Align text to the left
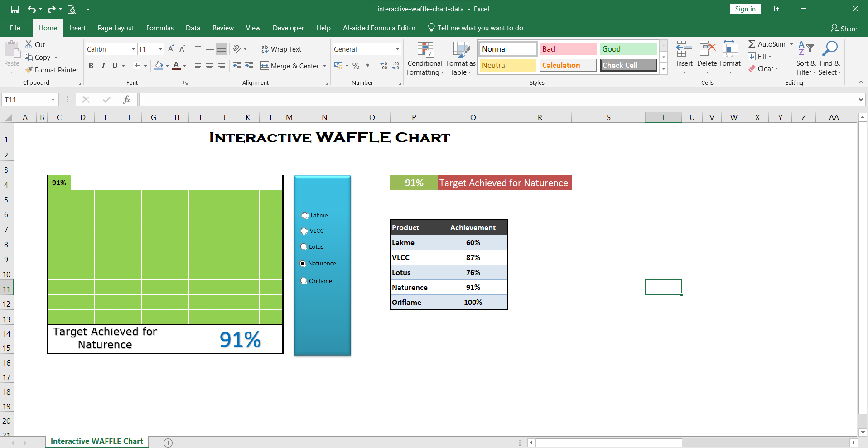The height and width of the screenshot is (448, 868). (198, 66)
